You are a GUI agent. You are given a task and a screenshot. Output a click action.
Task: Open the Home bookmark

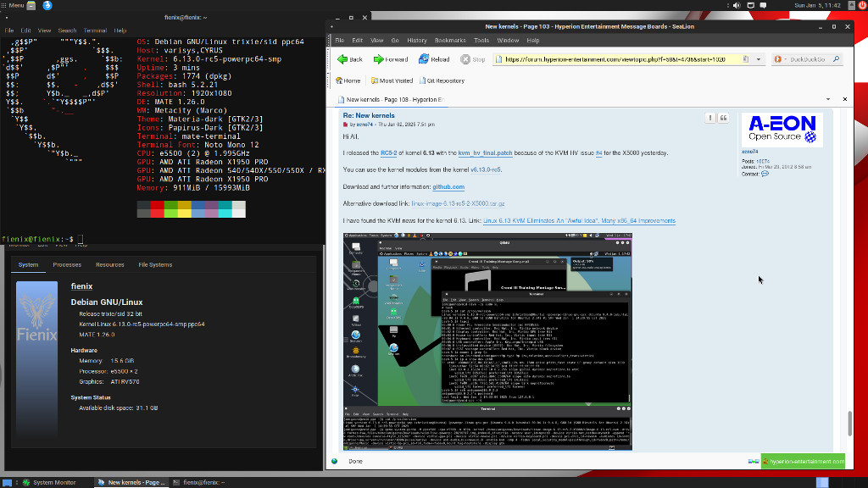pos(348,80)
